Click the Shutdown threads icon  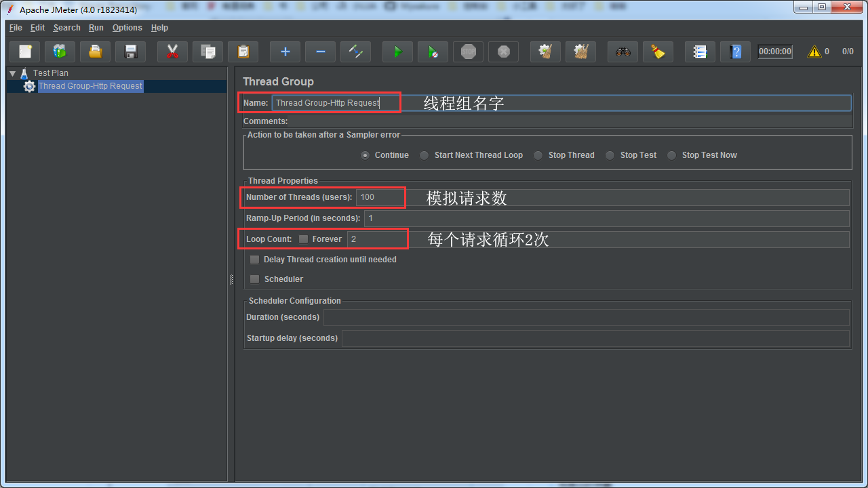pos(504,52)
